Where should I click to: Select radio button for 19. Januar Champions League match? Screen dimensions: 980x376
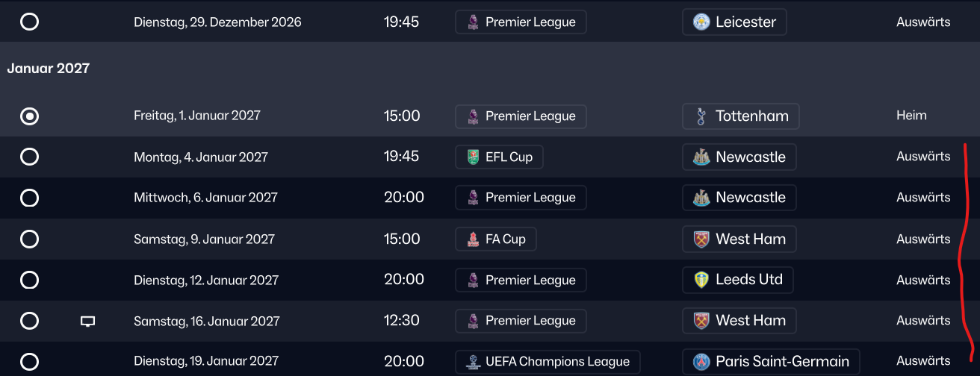pyautogui.click(x=29, y=361)
